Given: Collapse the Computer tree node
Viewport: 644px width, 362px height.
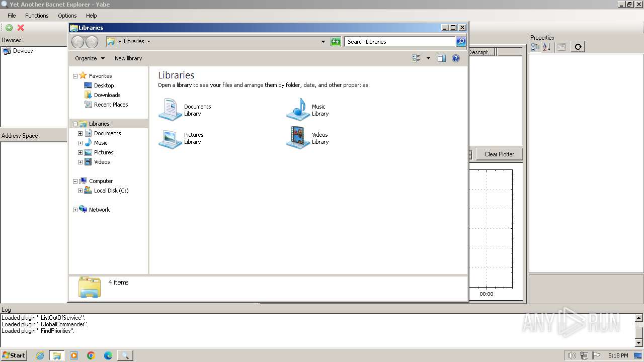Looking at the screenshot, I should click(x=75, y=182).
